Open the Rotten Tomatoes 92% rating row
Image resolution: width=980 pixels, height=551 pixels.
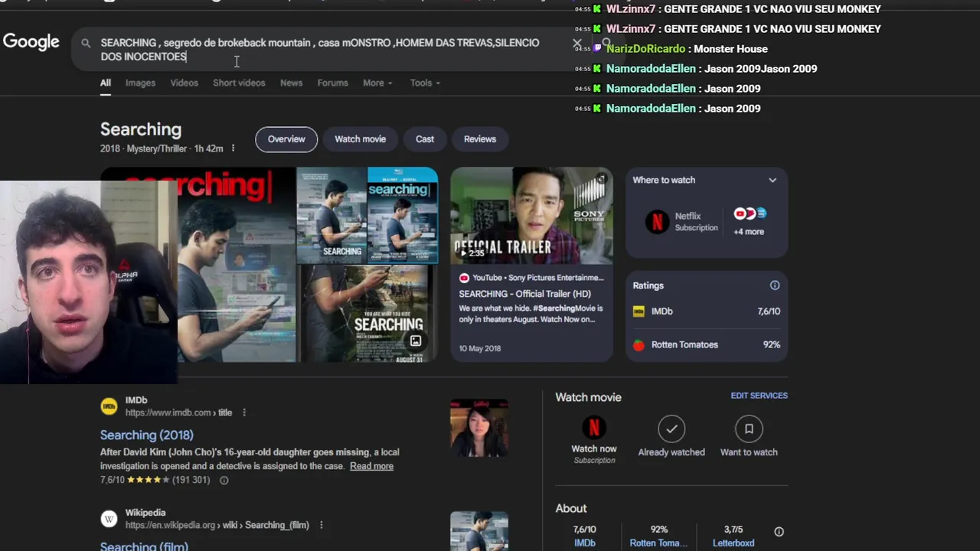click(707, 345)
